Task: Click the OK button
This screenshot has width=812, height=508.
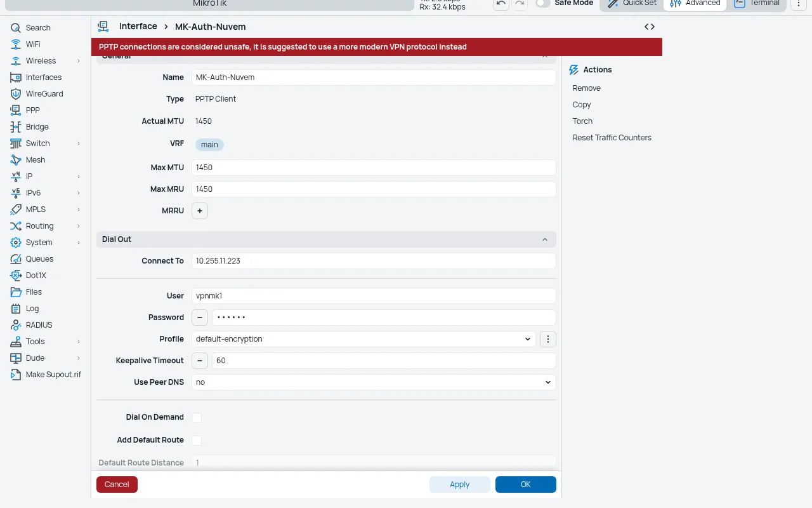Action: click(x=526, y=485)
